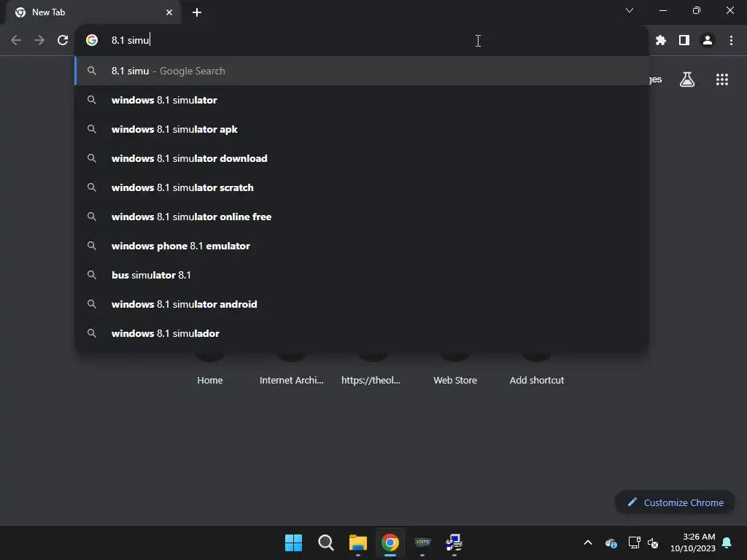Open taskbar Search magnifier

coord(326,542)
